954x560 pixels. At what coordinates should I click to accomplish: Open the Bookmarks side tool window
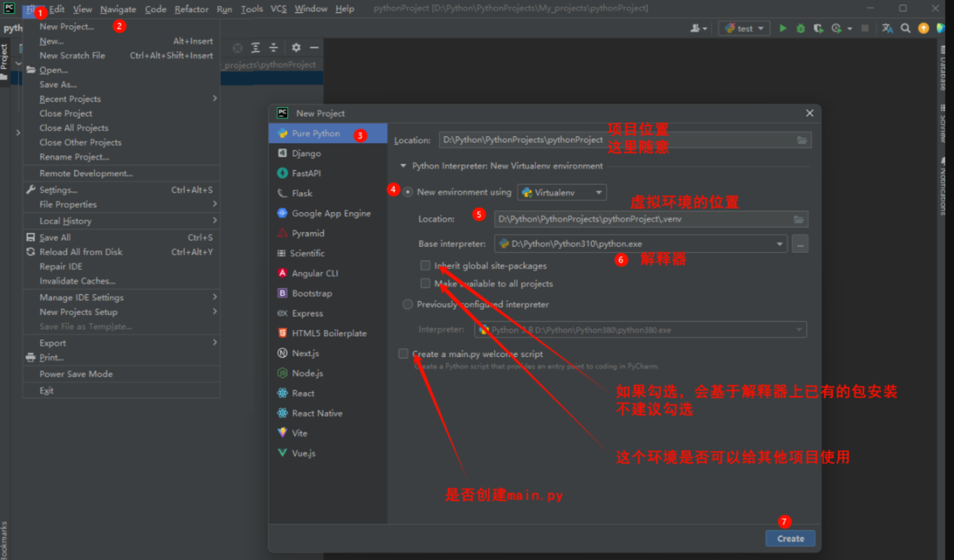coord(4,539)
